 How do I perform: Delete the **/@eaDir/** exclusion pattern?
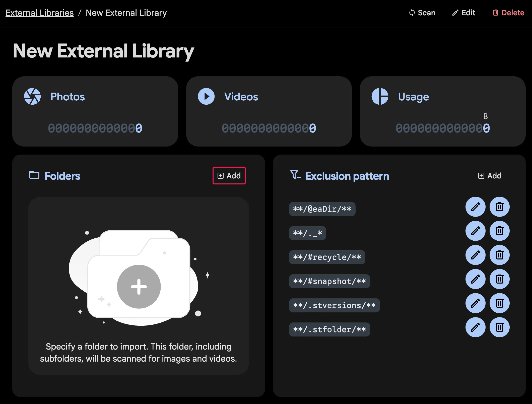(499, 207)
